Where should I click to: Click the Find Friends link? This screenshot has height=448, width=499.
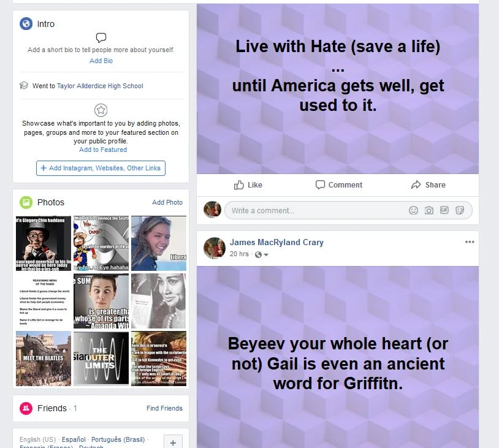[x=164, y=408]
